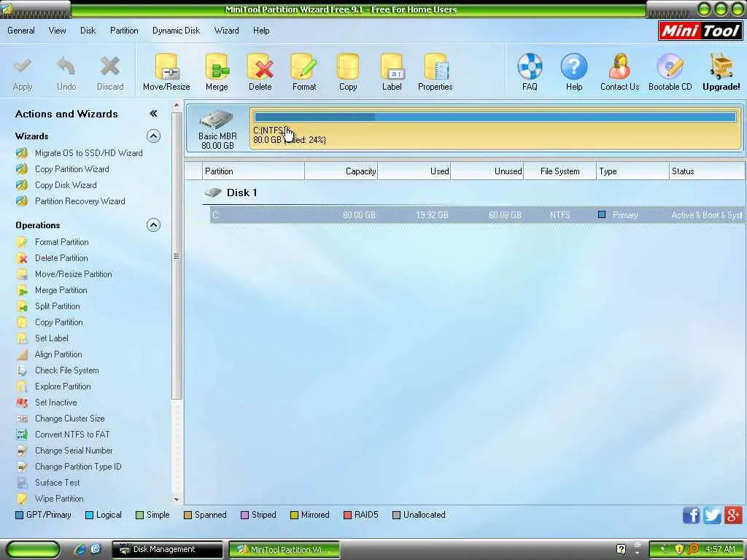Switch to Disk Management taskbar window
Image resolution: width=747 pixels, height=560 pixels.
(x=167, y=550)
